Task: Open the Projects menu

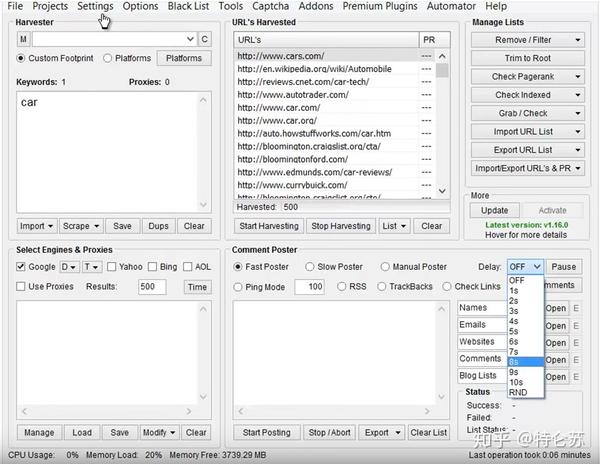Action: (x=50, y=6)
